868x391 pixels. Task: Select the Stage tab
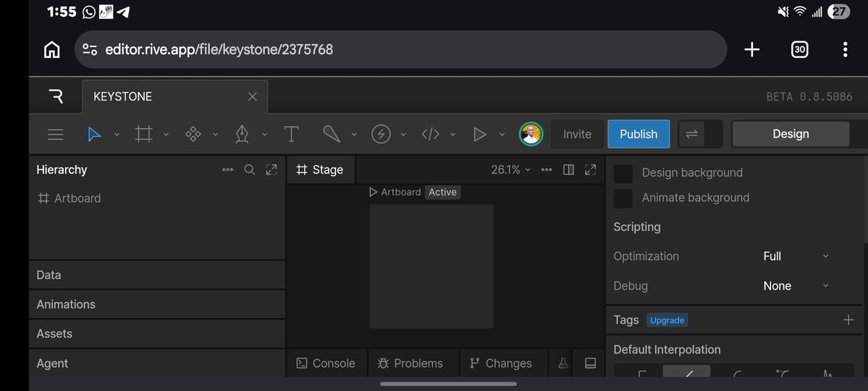pyautogui.click(x=321, y=170)
